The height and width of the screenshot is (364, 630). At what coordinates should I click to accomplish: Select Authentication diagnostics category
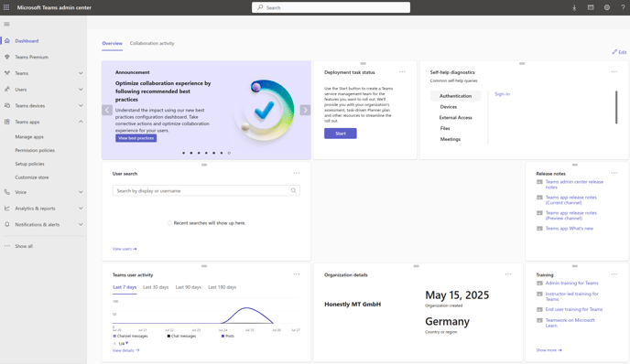(x=456, y=96)
